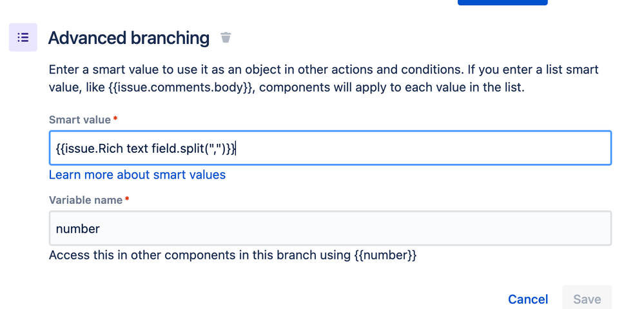
Task: Cancel the Advanced branching edits
Action: coord(528,299)
